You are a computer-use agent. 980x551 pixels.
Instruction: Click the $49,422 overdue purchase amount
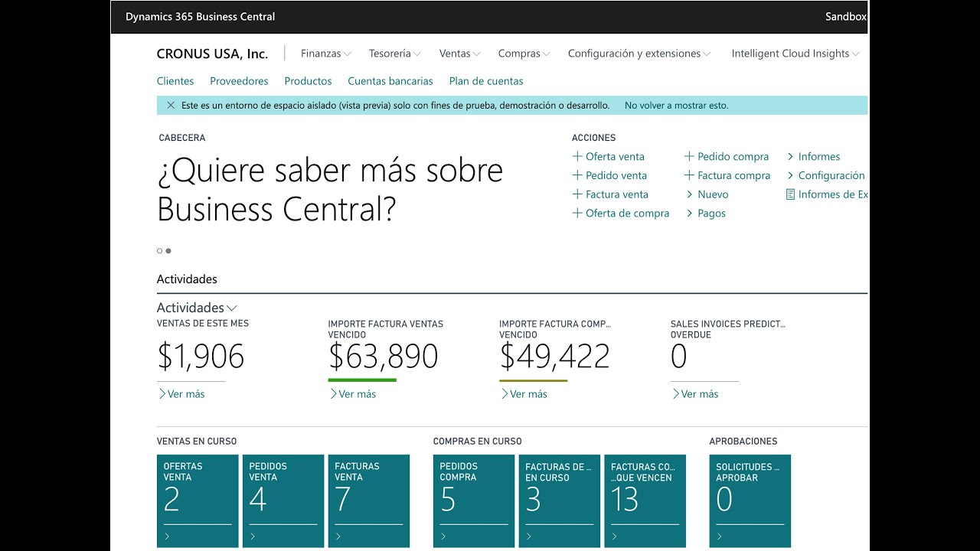(x=555, y=357)
